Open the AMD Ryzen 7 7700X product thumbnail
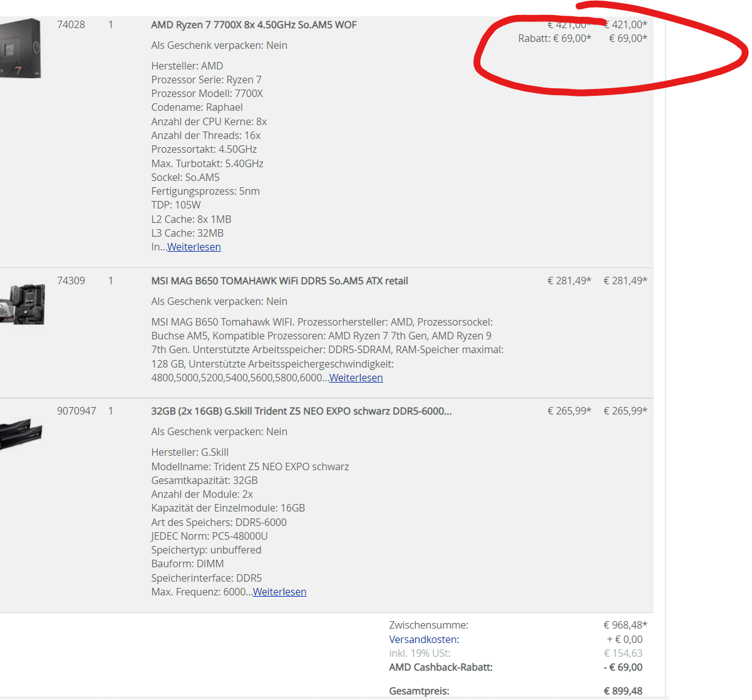The width and height of the screenshot is (752, 700). pyautogui.click(x=21, y=48)
